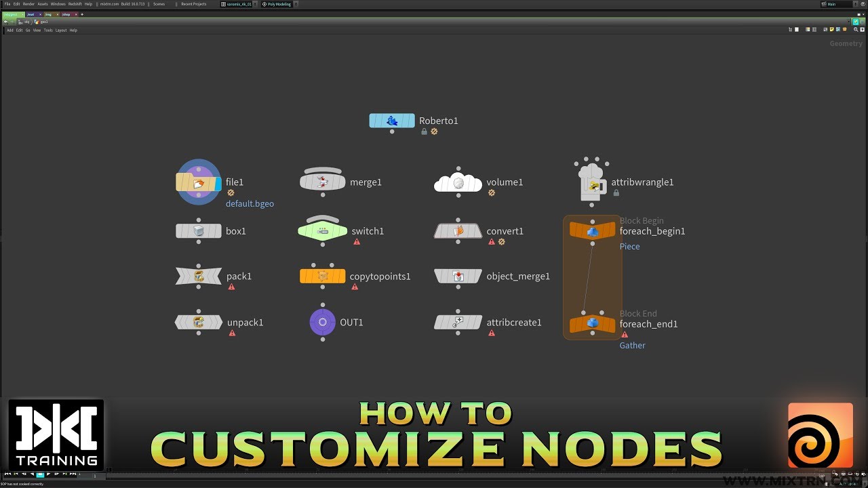Open the network editor Tools menu

pos(48,30)
